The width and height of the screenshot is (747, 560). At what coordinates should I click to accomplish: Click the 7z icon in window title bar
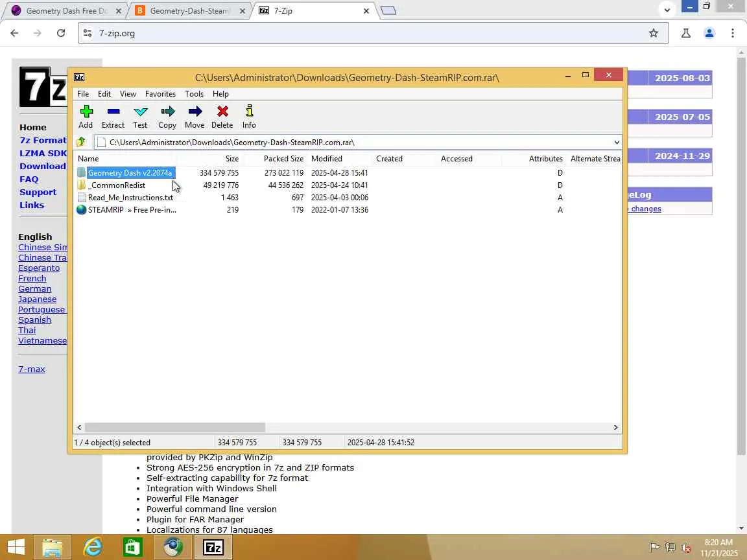point(80,77)
